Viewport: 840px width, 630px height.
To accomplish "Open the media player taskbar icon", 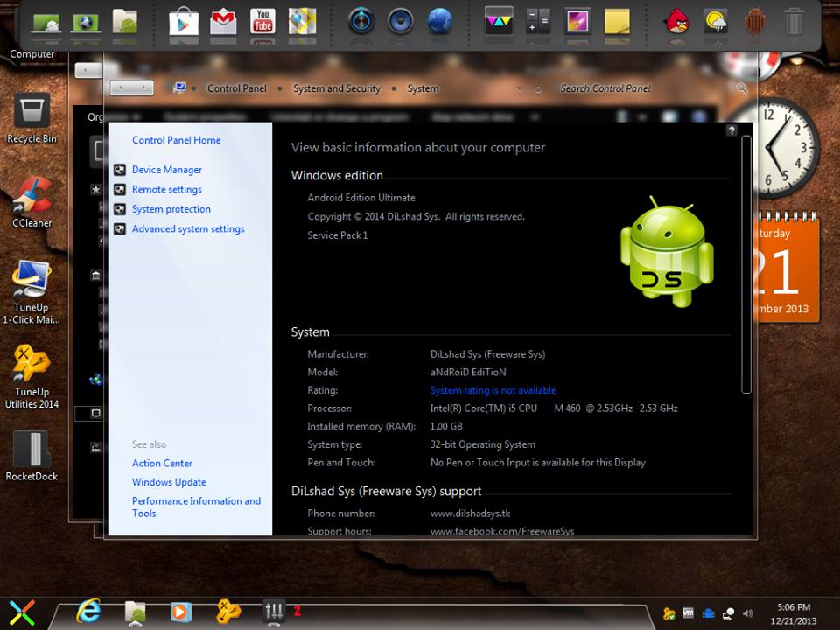I will tap(180, 612).
